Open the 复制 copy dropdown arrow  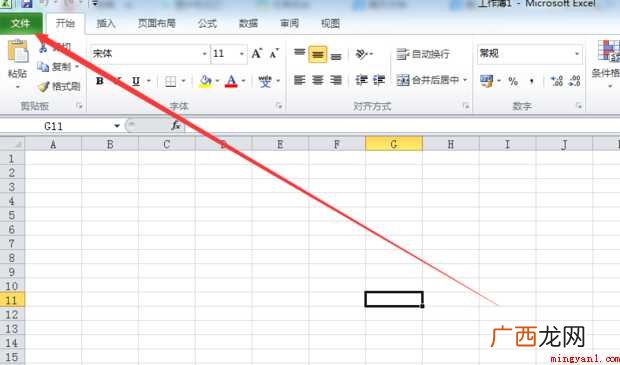tap(77, 67)
